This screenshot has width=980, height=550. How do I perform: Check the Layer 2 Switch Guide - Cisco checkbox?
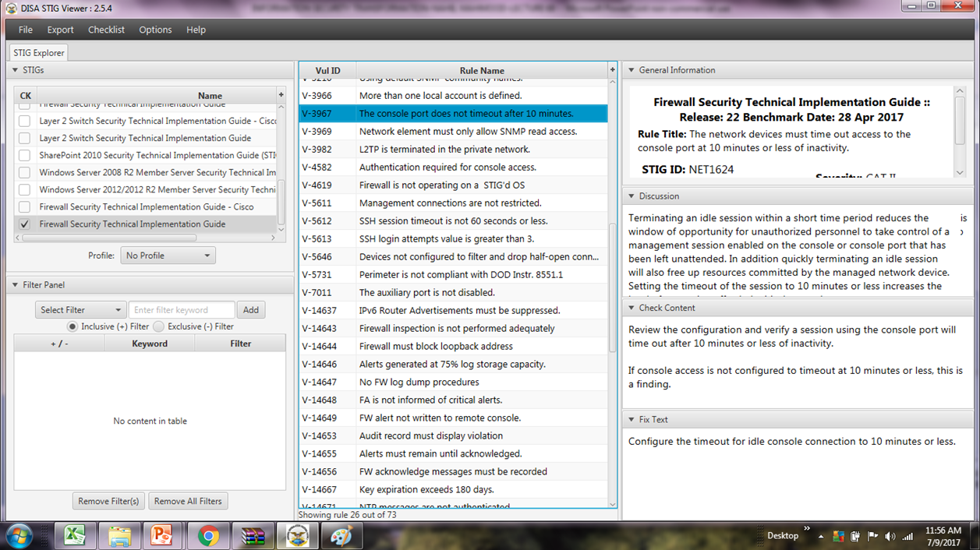click(x=25, y=121)
